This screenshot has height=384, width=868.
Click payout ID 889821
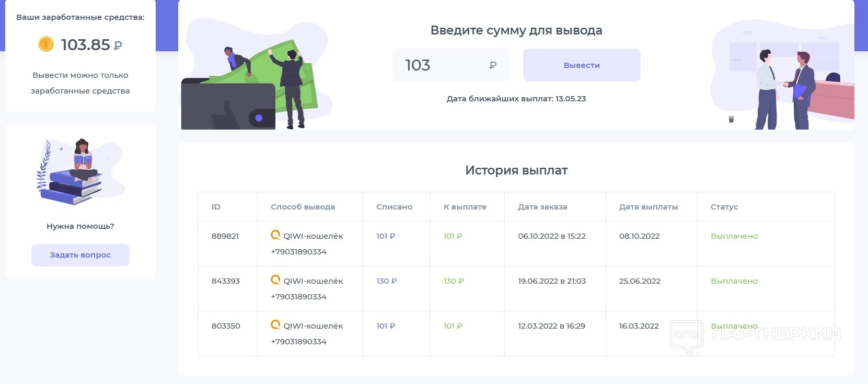tap(225, 236)
